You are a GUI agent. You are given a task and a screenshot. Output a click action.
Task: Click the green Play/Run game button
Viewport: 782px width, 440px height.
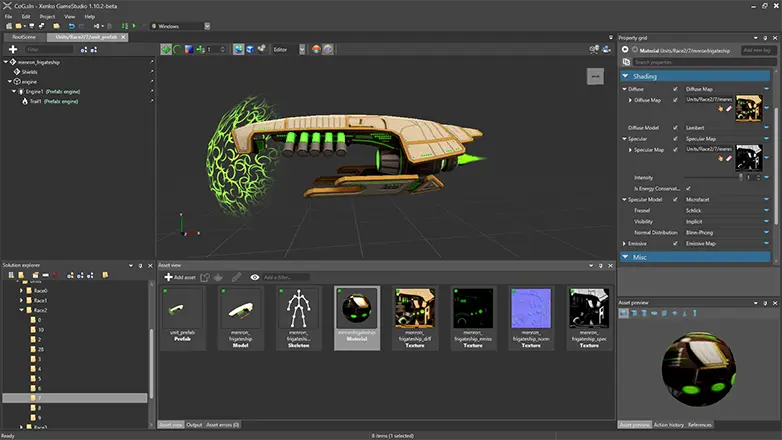tap(134, 26)
